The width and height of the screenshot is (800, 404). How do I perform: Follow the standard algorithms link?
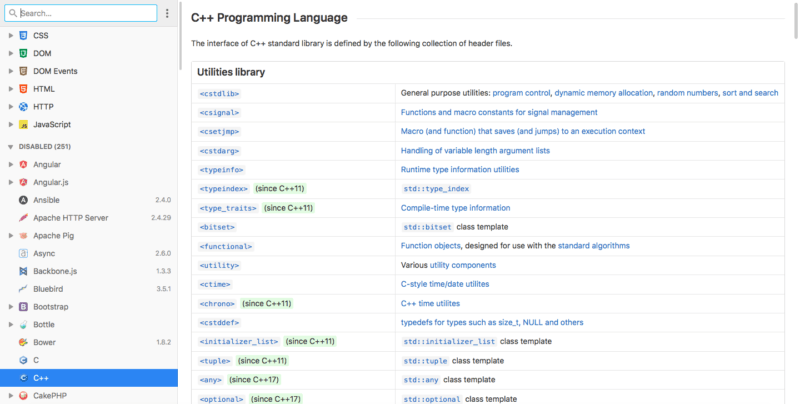[594, 245]
